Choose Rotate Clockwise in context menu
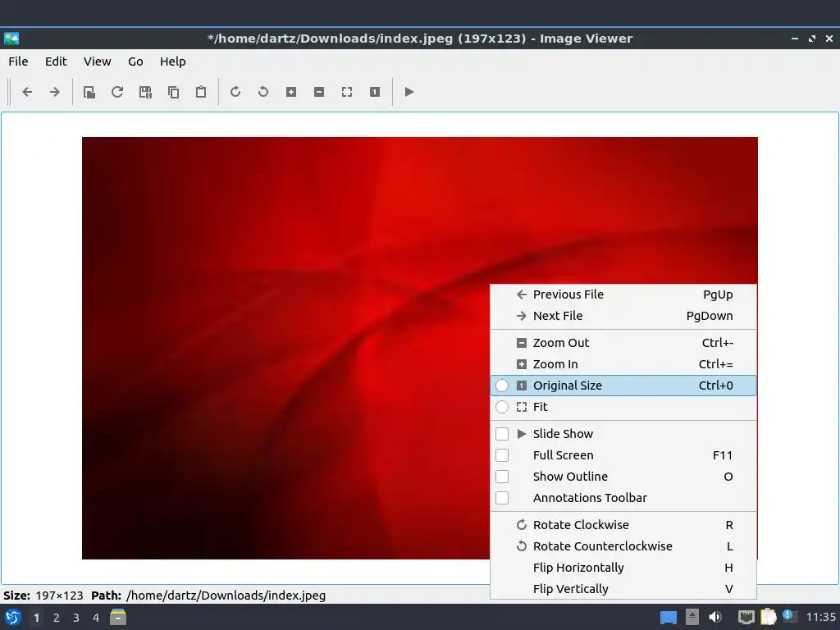The height and width of the screenshot is (630, 840). (623, 525)
